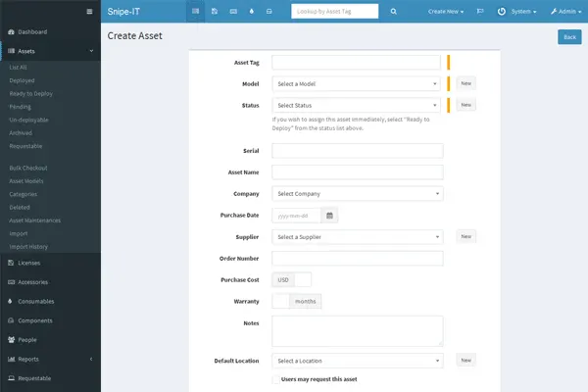Open the Purchase Date calendar picker
Viewport: 588px width, 392px height.
pos(330,216)
